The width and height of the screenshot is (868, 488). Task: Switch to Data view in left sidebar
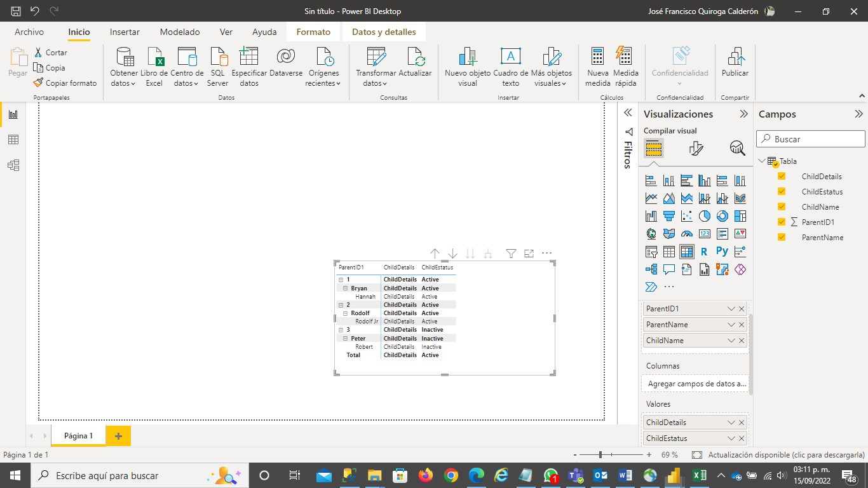(13, 140)
